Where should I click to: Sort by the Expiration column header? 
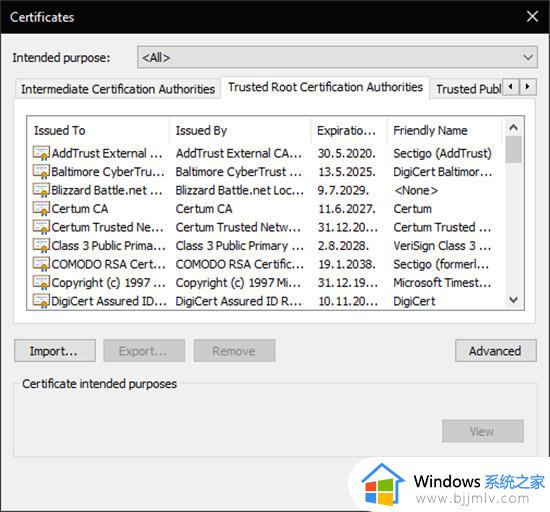[x=349, y=130]
